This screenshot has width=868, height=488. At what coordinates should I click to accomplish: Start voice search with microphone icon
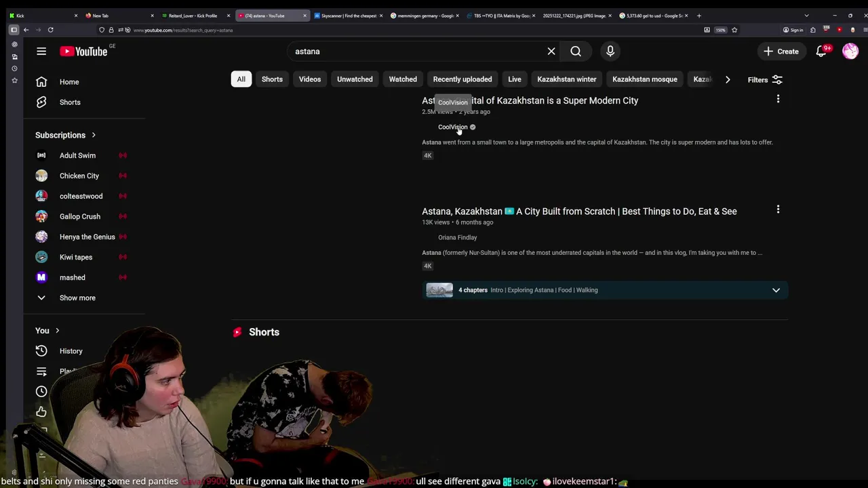(610, 52)
